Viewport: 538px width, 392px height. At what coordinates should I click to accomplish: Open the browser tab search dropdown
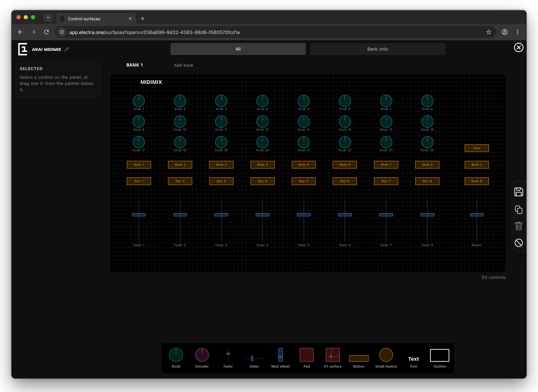[48, 17]
